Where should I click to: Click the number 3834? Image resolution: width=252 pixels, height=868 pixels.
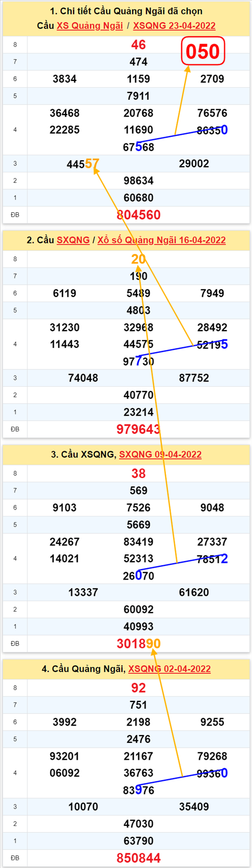(x=65, y=79)
